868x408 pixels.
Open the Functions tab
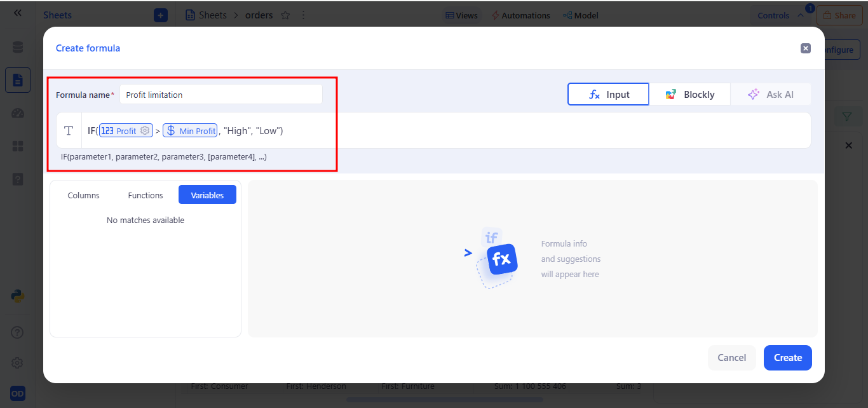146,195
